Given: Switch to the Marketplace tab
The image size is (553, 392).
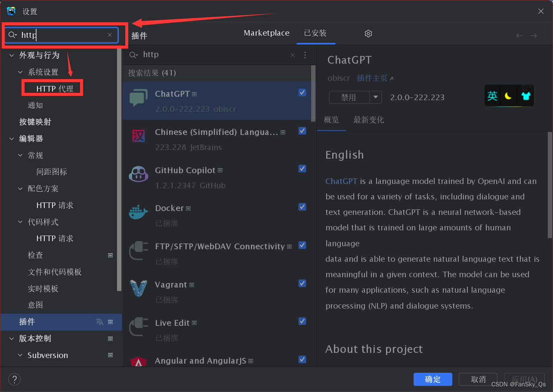Looking at the screenshot, I should pyautogui.click(x=266, y=33).
